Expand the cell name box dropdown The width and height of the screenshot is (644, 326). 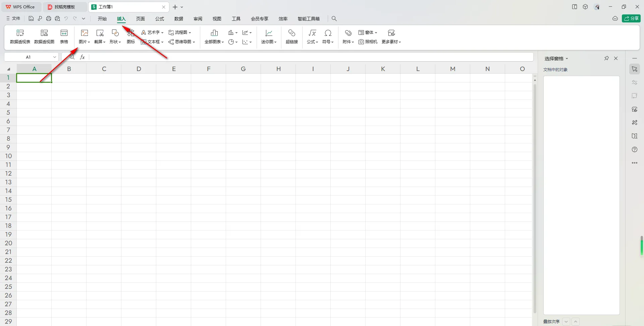click(54, 57)
